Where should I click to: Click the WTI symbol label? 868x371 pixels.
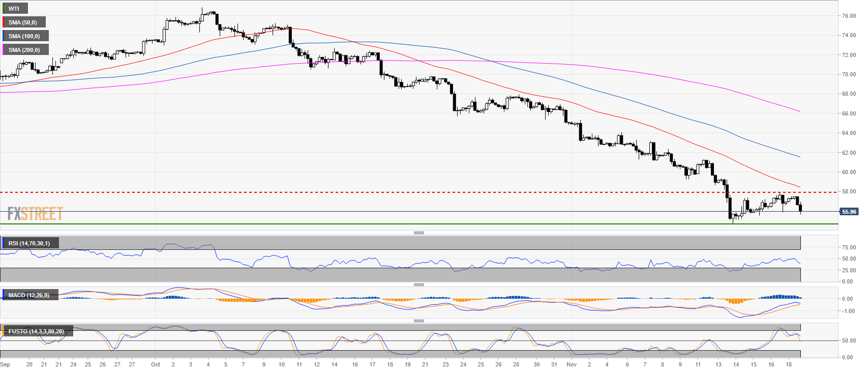(x=14, y=9)
